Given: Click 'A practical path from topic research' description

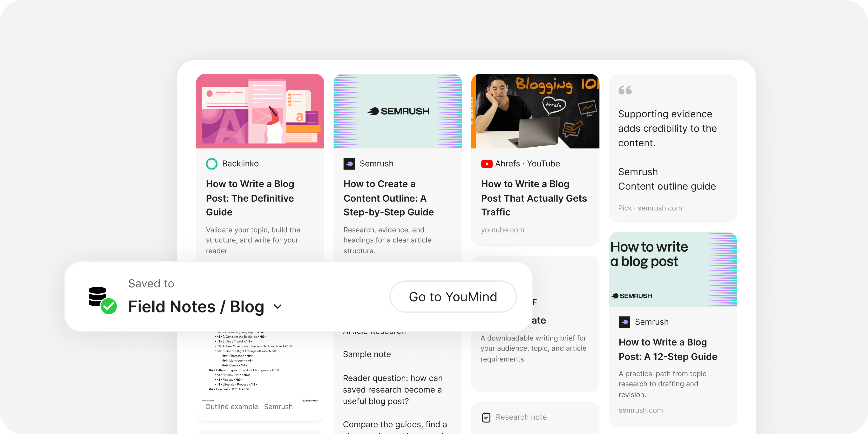Looking at the screenshot, I should tap(663, 384).
